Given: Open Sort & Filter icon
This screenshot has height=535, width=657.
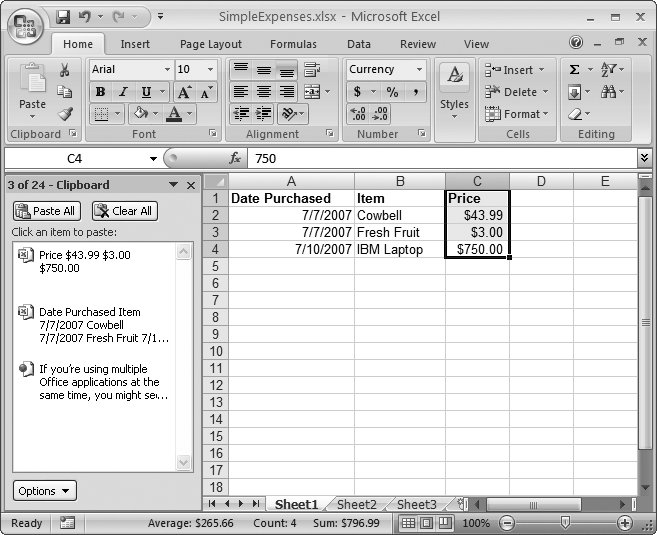Looking at the screenshot, I should (608, 69).
